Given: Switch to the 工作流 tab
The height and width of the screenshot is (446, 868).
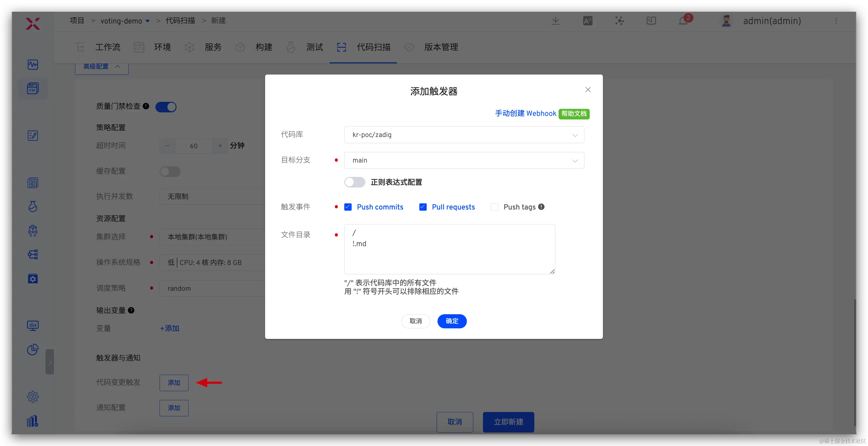Looking at the screenshot, I should point(107,47).
